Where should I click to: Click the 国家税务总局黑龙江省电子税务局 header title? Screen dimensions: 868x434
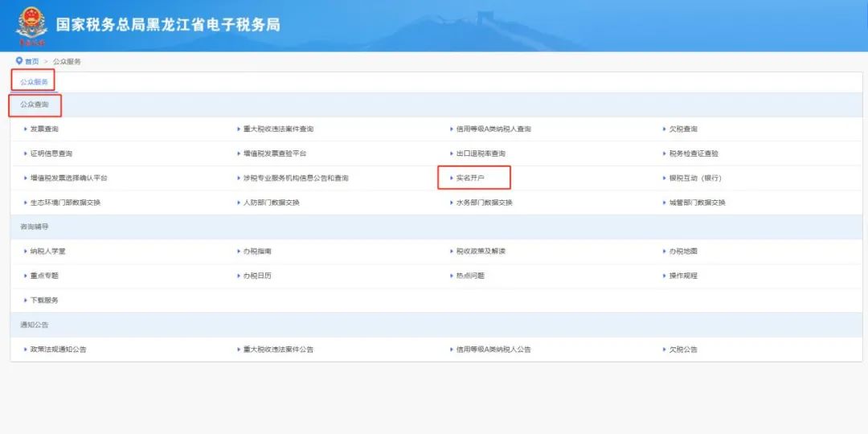(168, 25)
